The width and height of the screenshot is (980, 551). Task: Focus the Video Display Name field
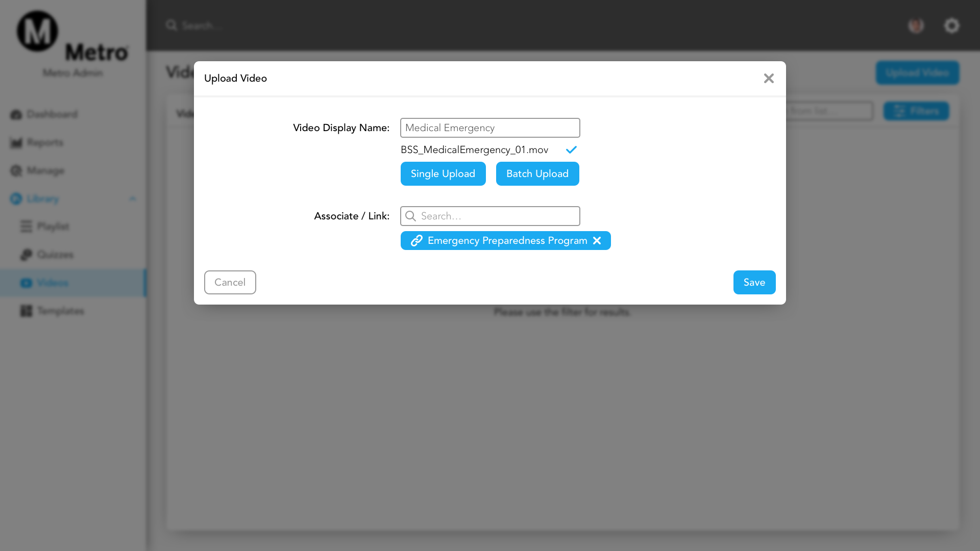pyautogui.click(x=490, y=128)
